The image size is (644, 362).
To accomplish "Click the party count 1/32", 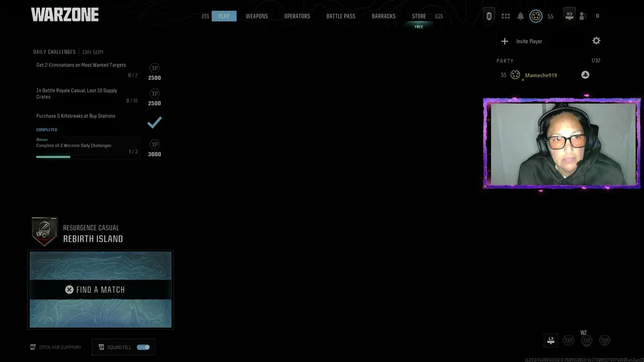I will (x=596, y=60).
